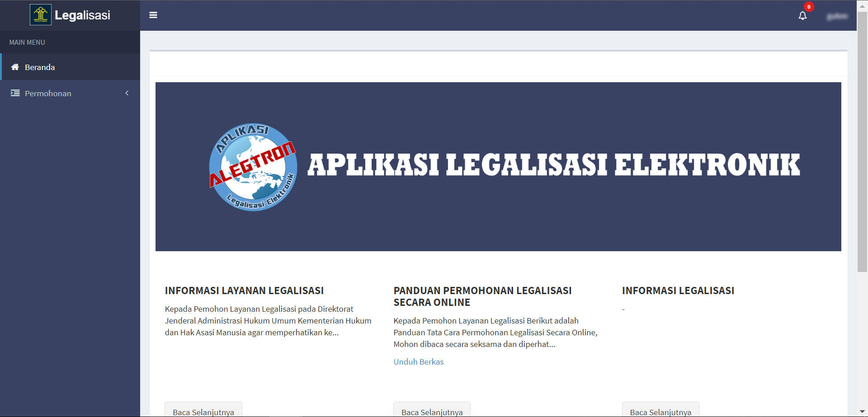Select the Beranda menu item
This screenshot has height=417, width=868.
40,67
